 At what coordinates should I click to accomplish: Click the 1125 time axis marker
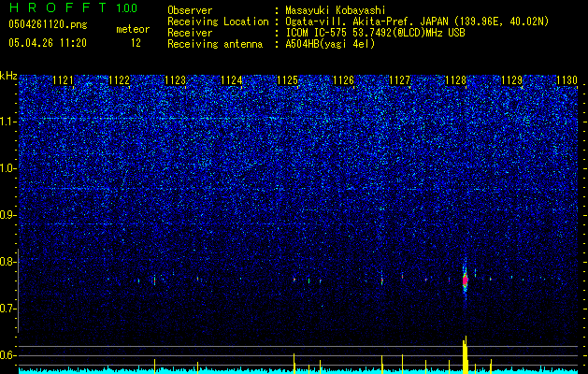(287, 80)
